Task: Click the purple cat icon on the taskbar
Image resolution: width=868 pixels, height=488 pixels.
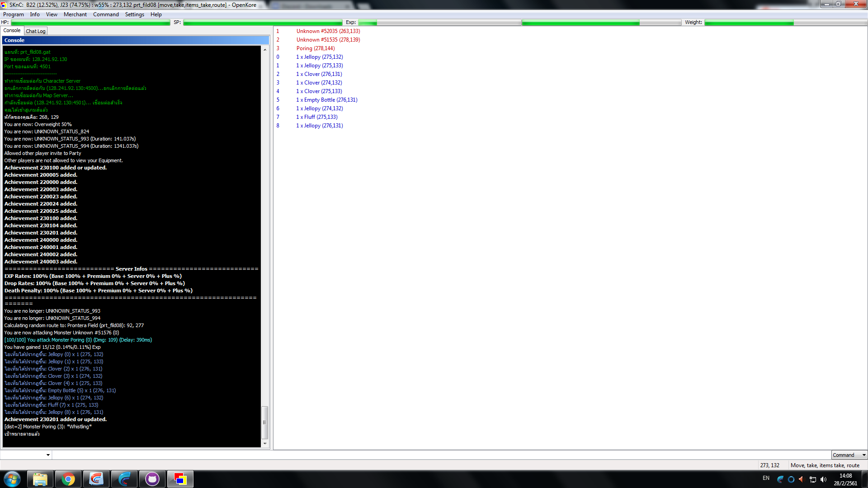Action: click(x=152, y=479)
